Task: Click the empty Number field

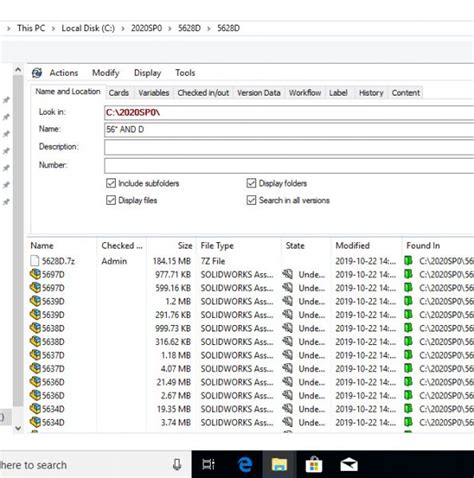Action: point(289,165)
